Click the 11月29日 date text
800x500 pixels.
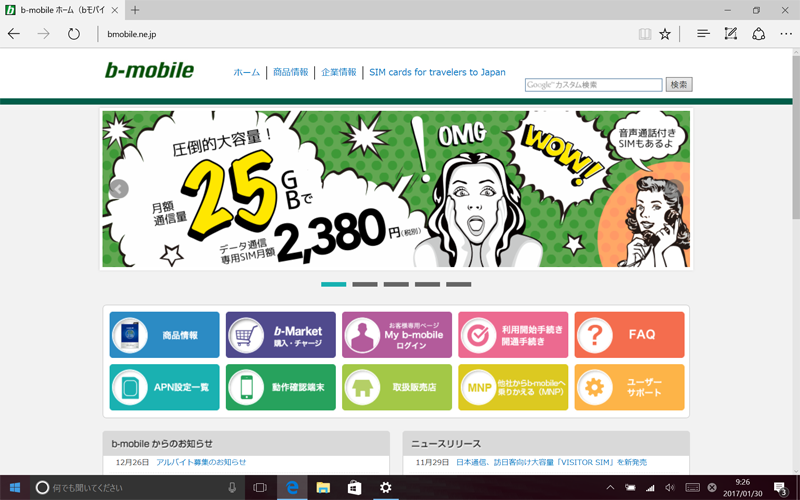click(432, 462)
